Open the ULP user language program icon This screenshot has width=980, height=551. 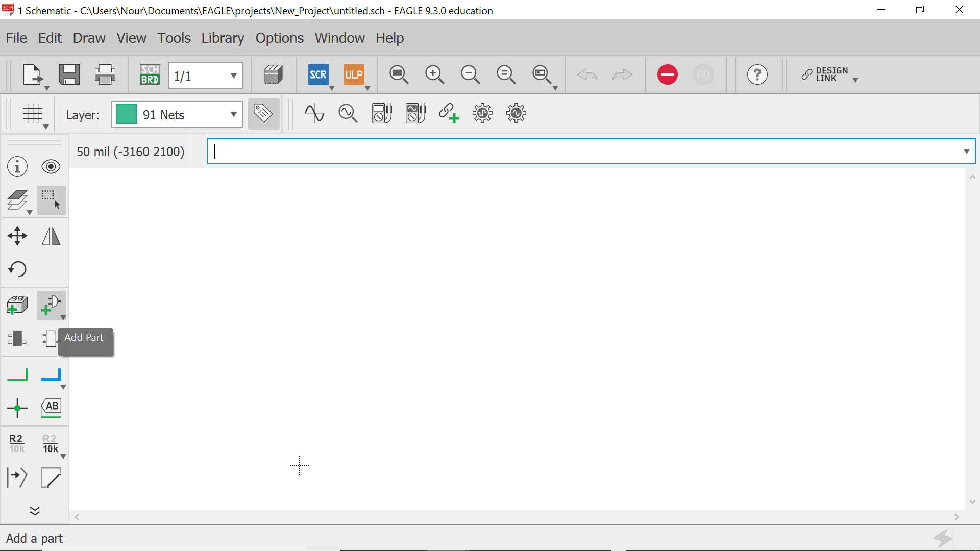(x=354, y=75)
